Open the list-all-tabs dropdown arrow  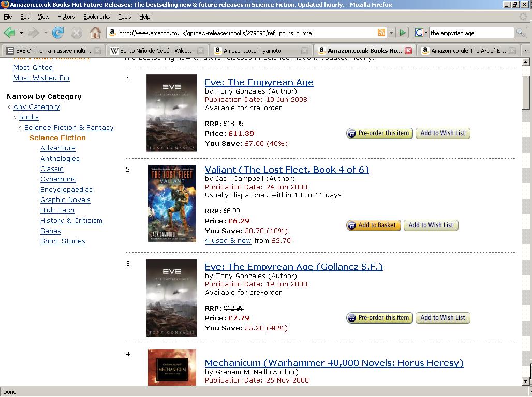coord(526,51)
